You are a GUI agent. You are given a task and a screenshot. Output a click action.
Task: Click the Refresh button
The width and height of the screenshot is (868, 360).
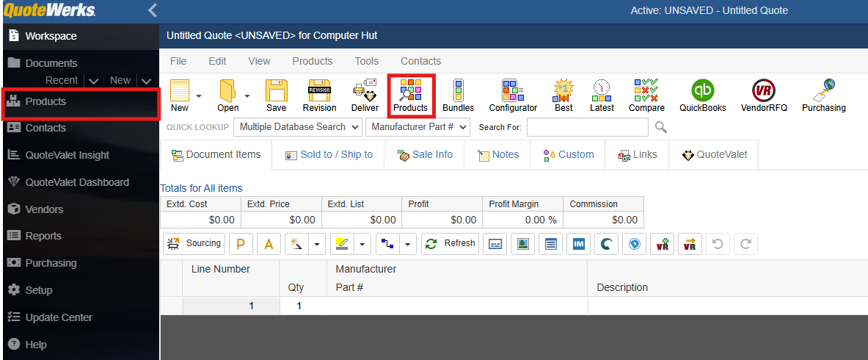click(451, 244)
